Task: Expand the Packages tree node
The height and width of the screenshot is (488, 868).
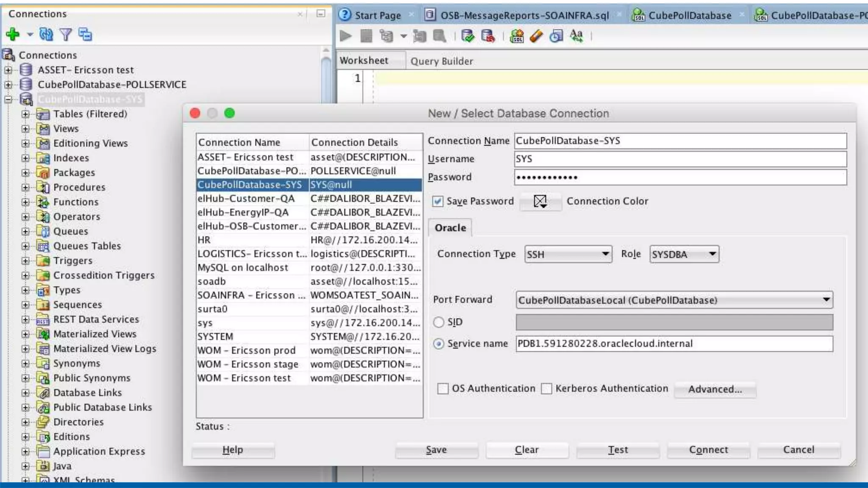Action: tap(25, 173)
